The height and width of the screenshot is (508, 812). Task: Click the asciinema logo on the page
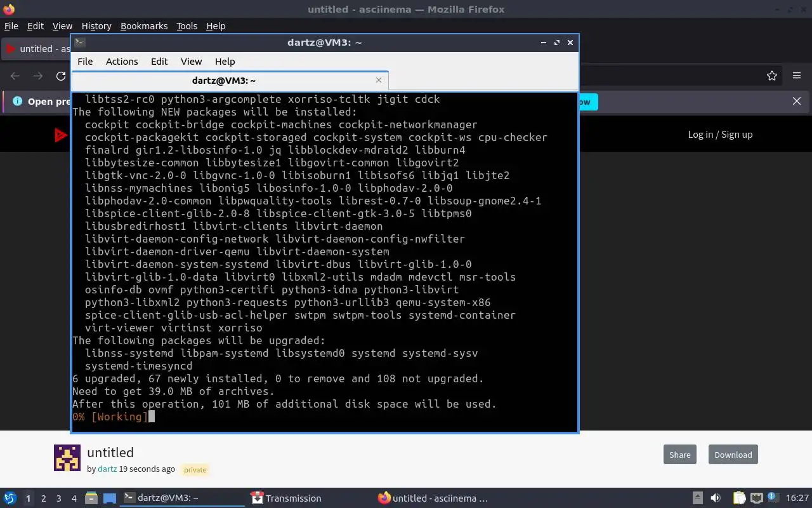click(61, 135)
